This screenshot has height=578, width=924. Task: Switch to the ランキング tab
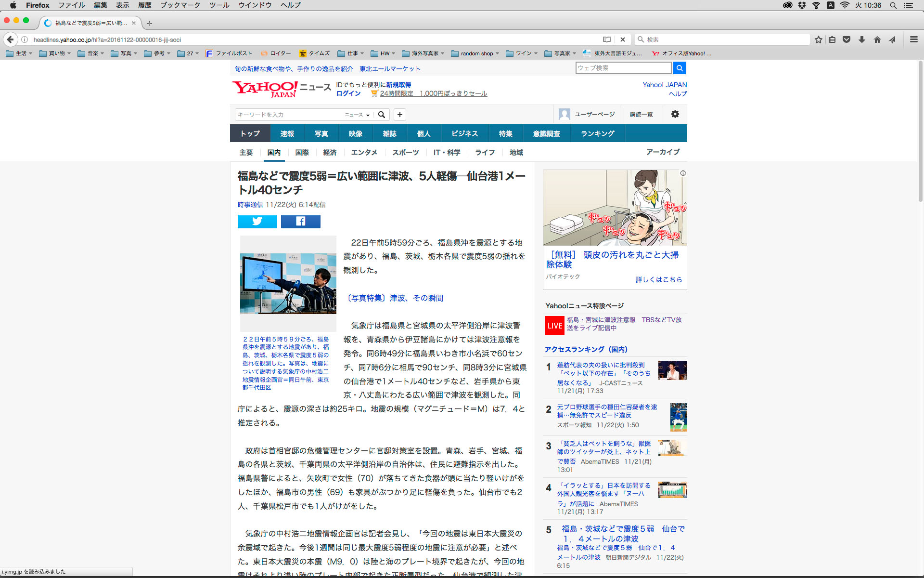click(597, 133)
